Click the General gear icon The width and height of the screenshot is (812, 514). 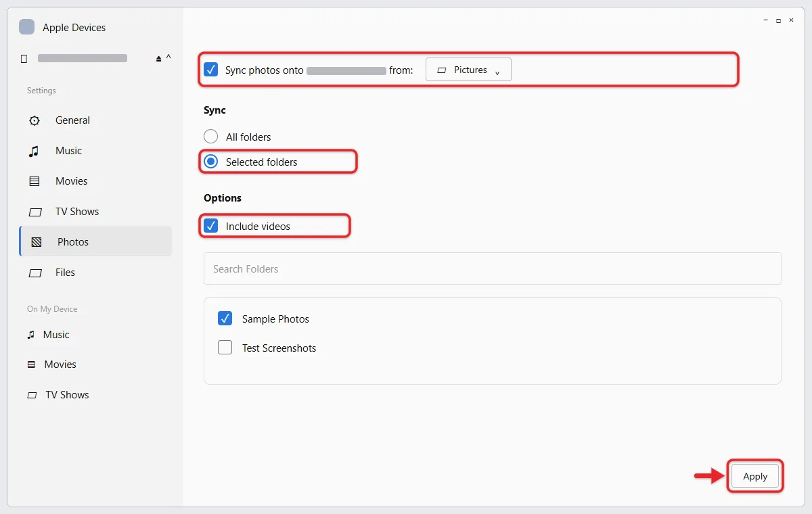point(35,120)
